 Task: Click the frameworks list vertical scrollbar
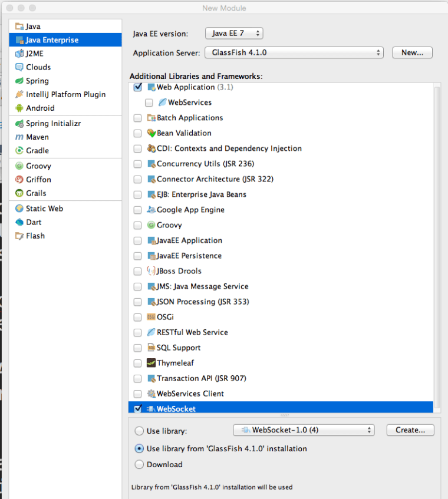click(437, 236)
